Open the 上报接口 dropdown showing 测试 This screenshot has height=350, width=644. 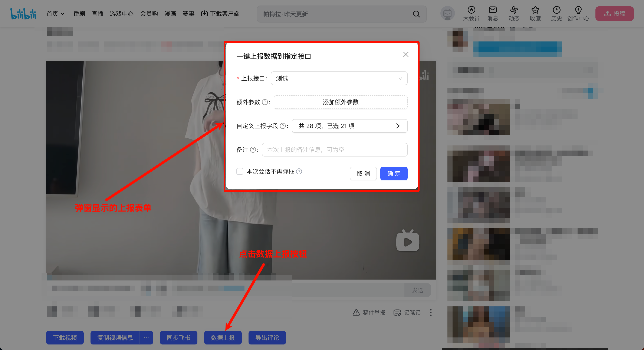[x=339, y=78]
